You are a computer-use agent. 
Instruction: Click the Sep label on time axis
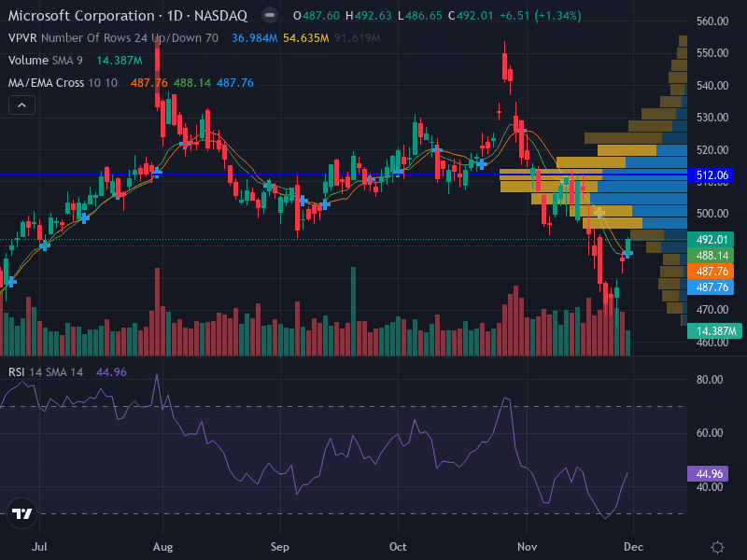(x=279, y=547)
